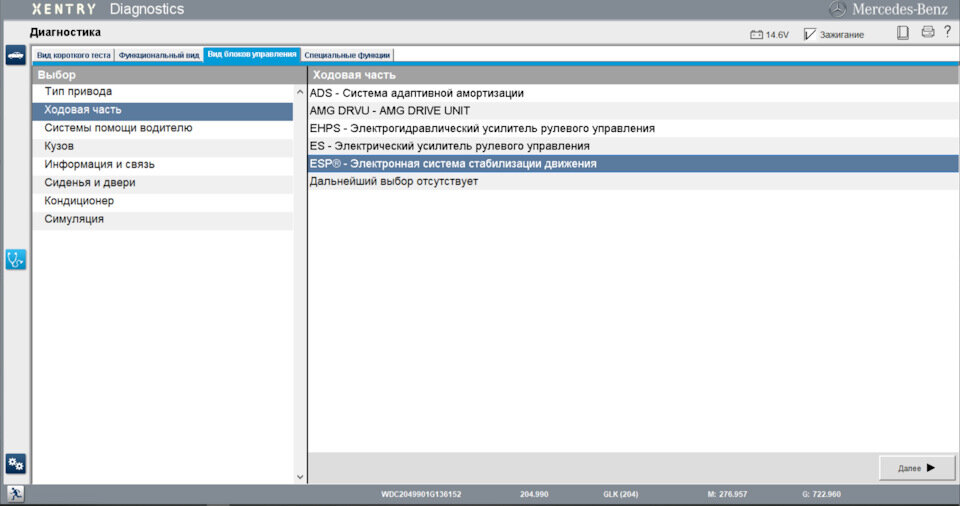The height and width of the screenshot is (506, 960).
Task: Click GLK (204) in status bar
Action: (x=620, y=494)
